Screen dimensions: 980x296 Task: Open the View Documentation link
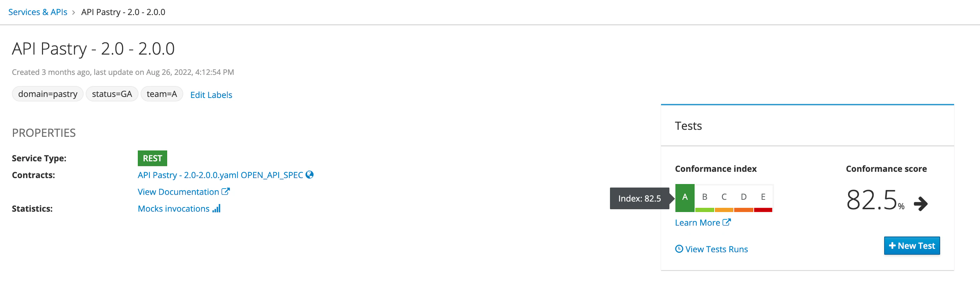178,192
